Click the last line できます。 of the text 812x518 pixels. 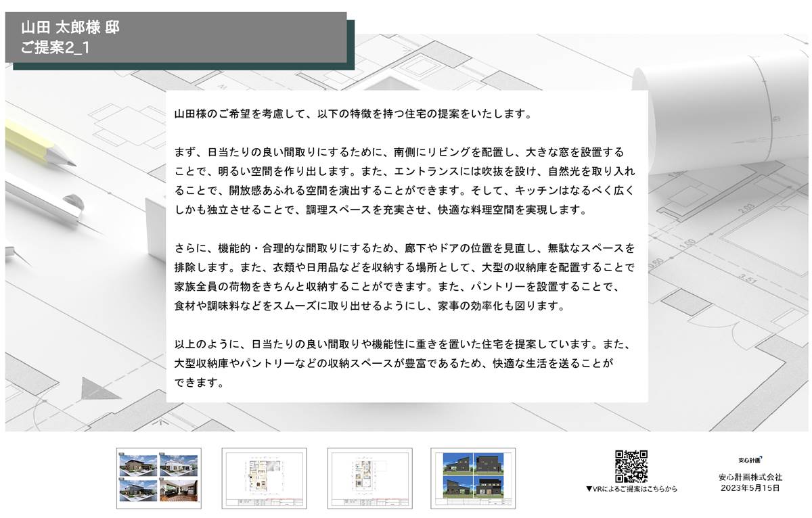tap(199, 383)
